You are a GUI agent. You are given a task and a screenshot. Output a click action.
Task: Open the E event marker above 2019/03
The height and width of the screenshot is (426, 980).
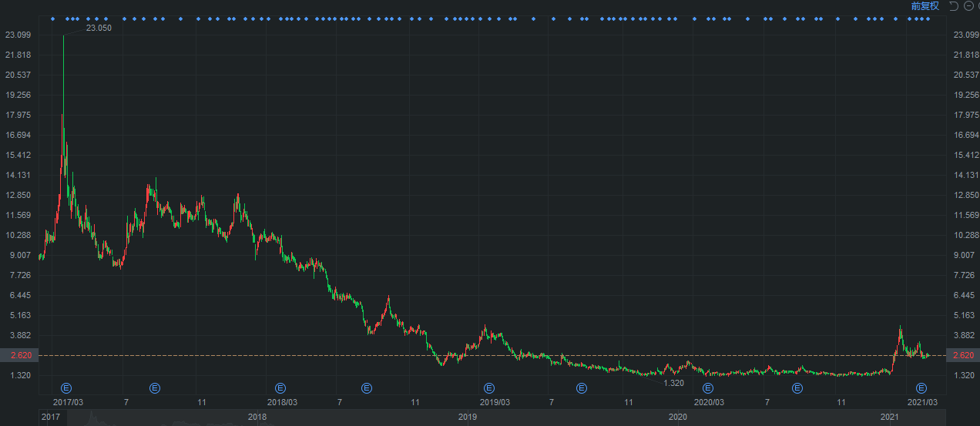click(x=488, y=387)
